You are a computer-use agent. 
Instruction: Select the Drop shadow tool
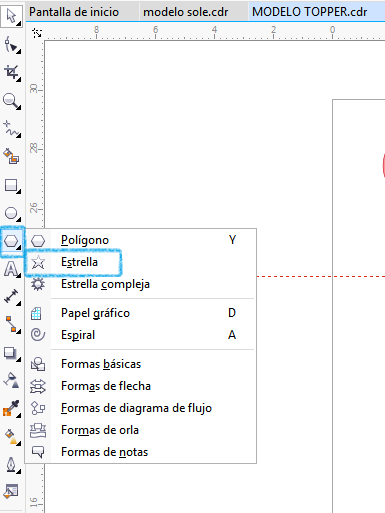coord(12,353)
